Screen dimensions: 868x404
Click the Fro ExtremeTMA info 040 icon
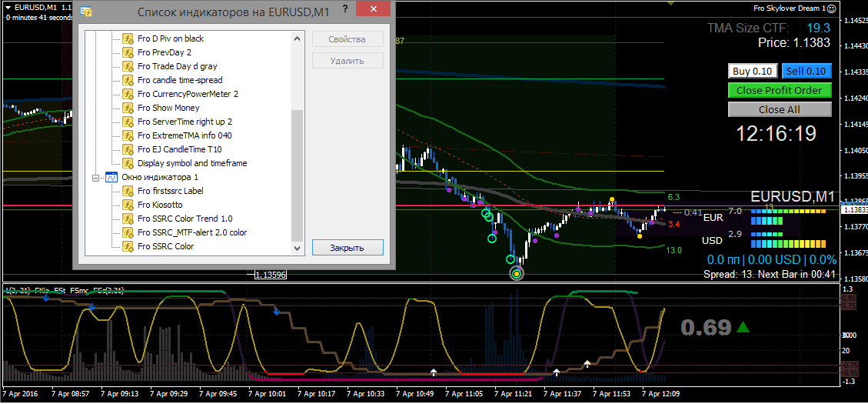tap(128, 135)
